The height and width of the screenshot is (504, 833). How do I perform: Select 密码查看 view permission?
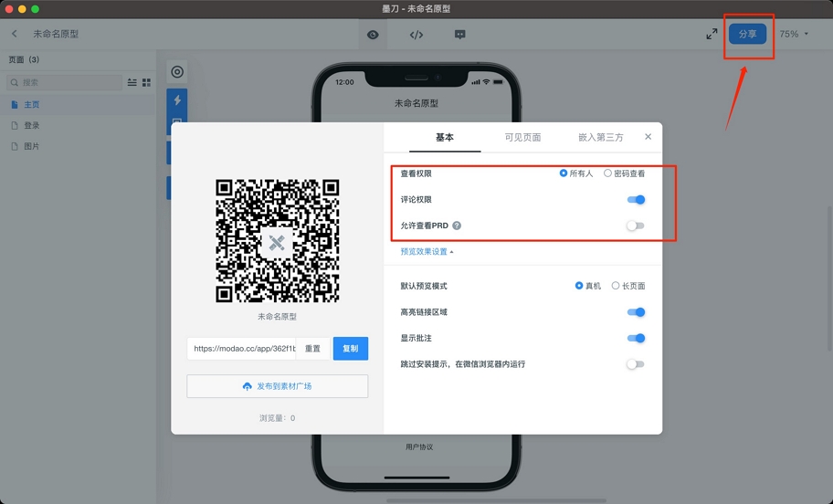click(624, 173)
